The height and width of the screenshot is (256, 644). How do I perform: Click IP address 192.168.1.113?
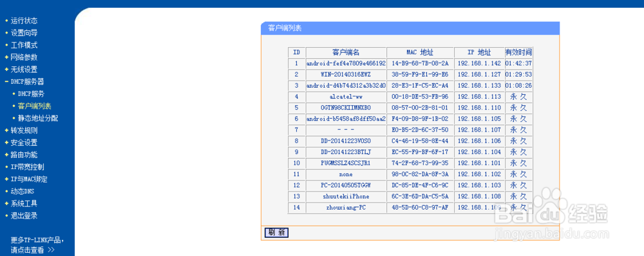[479, 97]
